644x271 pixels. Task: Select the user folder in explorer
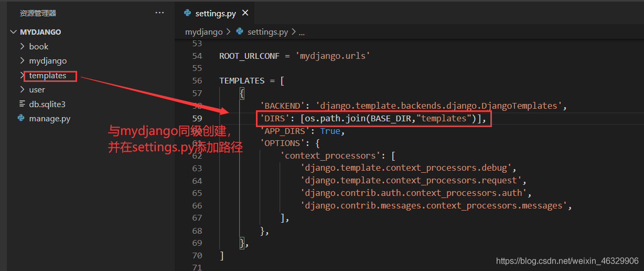pyautogui.click(x=37, y=89)
